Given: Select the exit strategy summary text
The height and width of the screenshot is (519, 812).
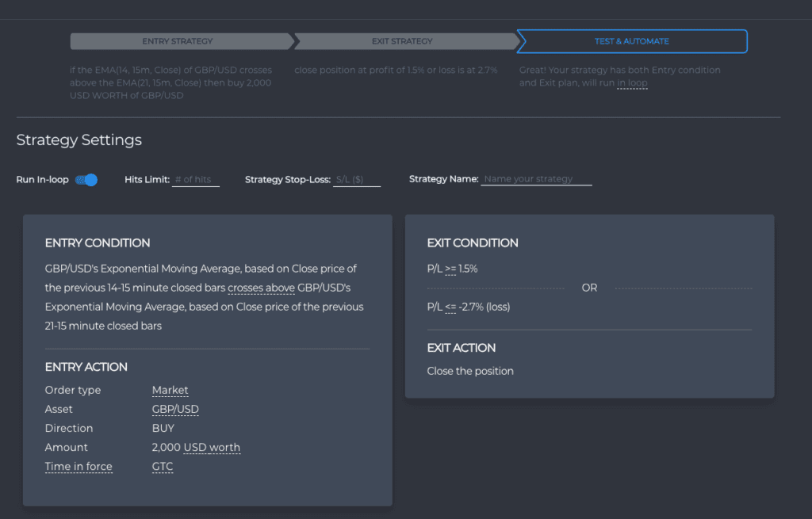Looking at the screenshot, I should (396, 70).
